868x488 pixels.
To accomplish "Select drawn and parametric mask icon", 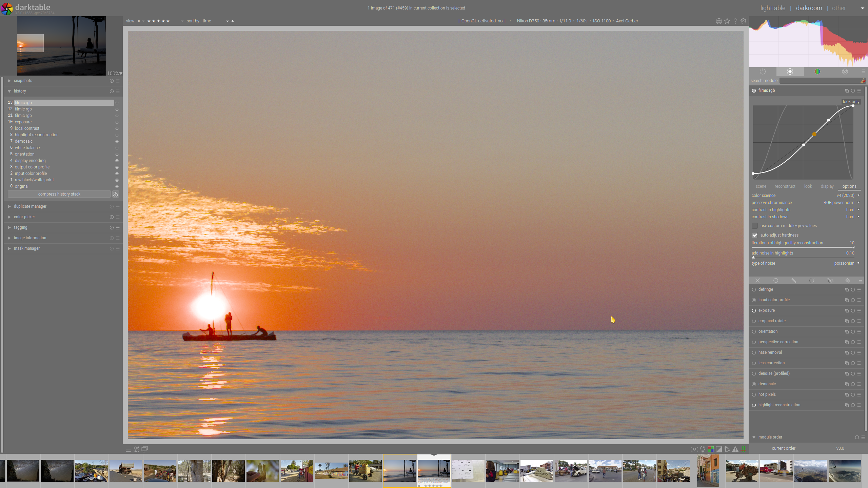I will [x=830, y=281].
